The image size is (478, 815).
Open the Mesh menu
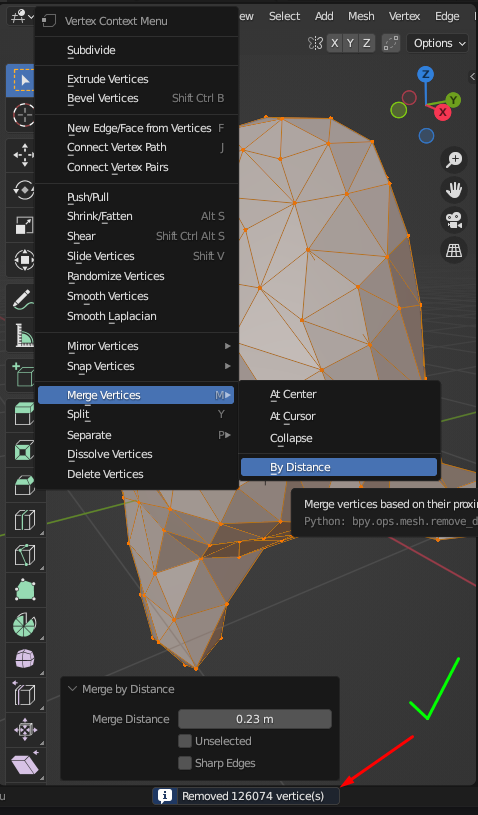[361, 16]
